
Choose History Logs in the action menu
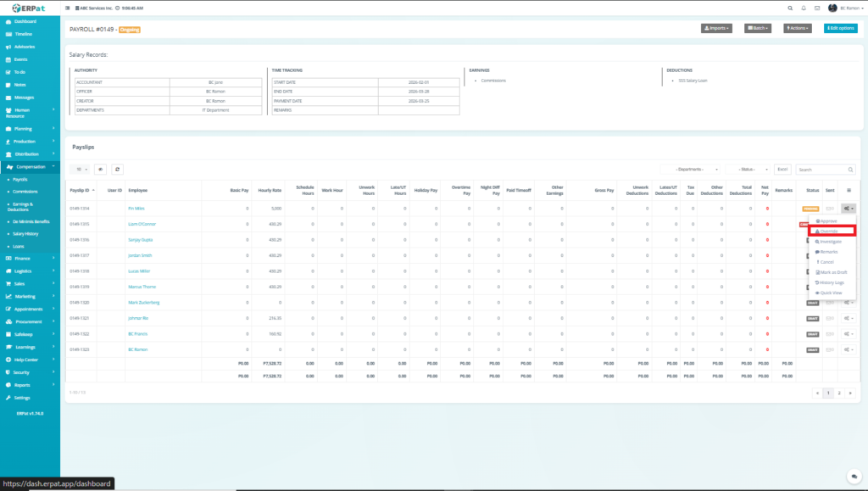pos(831,282)
